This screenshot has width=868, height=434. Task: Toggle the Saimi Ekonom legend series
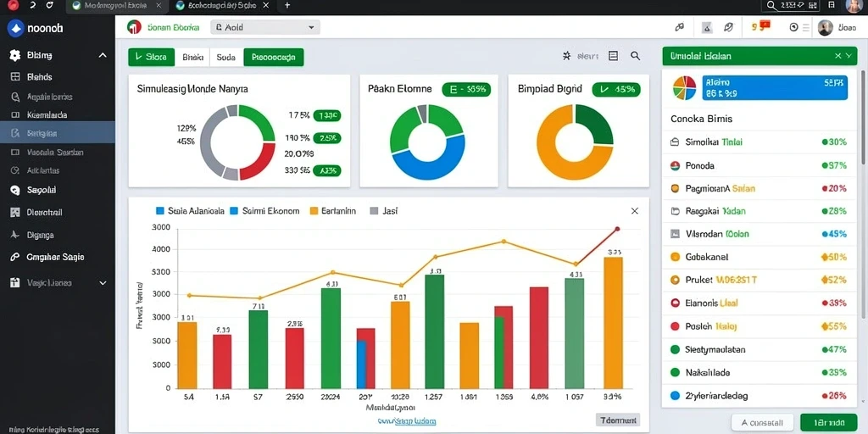point(264,211)
